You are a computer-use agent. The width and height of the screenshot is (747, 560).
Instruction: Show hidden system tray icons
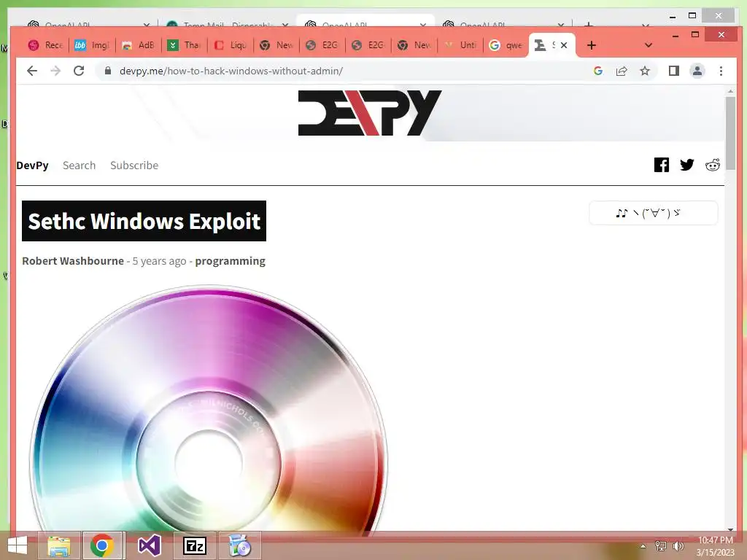[x=643, y=546]
